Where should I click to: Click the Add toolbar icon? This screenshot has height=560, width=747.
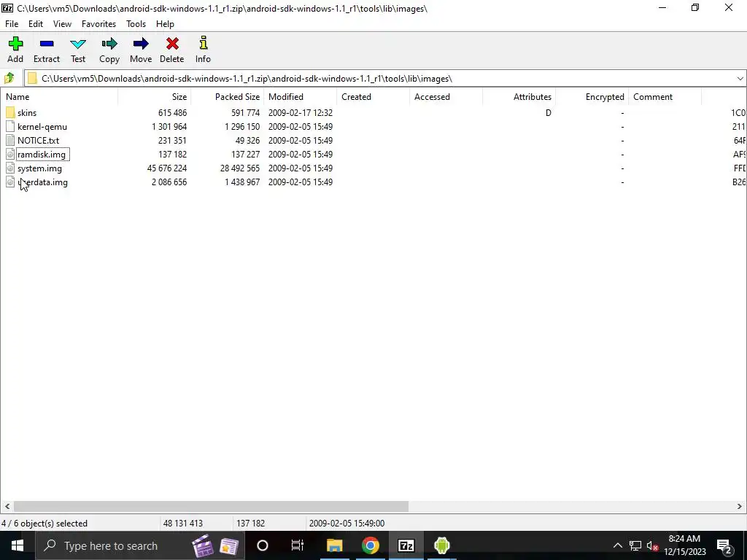(15, 50)
